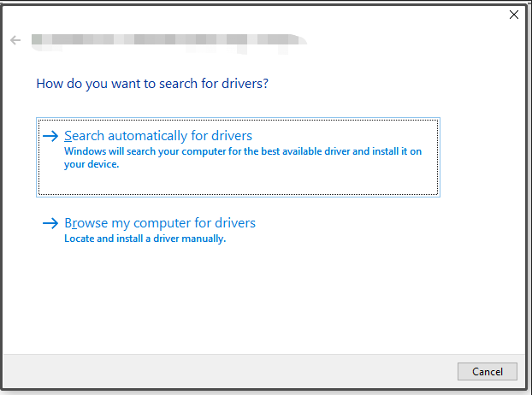Click 'Windows will search your computer' description
Viewport: 532px width, 395px height.
pos(243,157)
